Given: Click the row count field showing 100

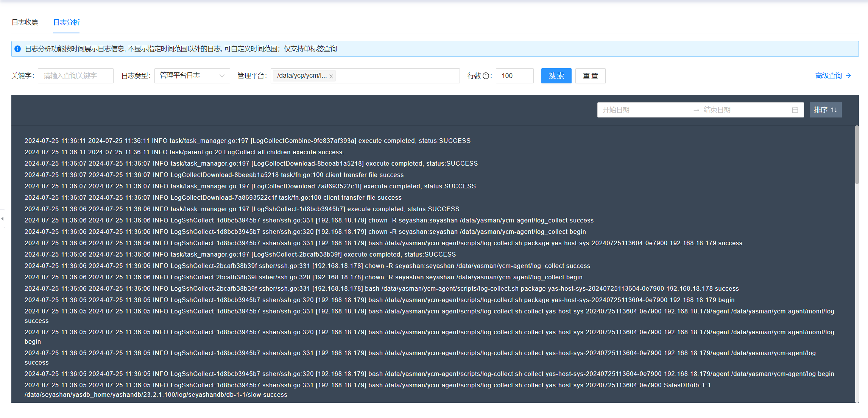Looking at the screenshot, I should [514, 76].
